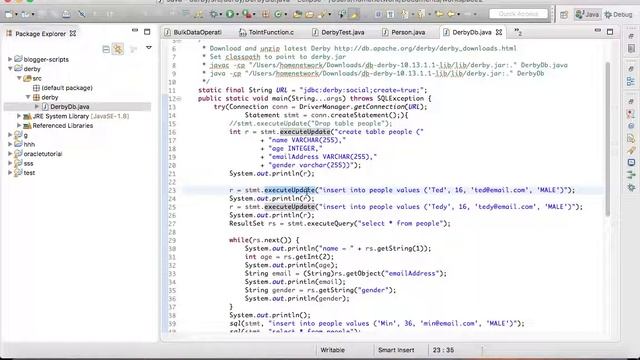640x360 pixels.
Task: Run the program with green Run button
Action: 230,14
